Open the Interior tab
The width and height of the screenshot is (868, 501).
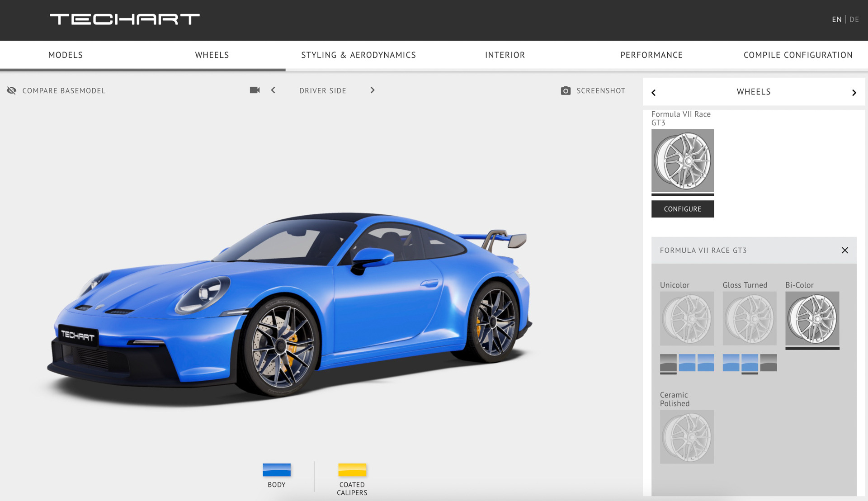[x=505, y=55]
